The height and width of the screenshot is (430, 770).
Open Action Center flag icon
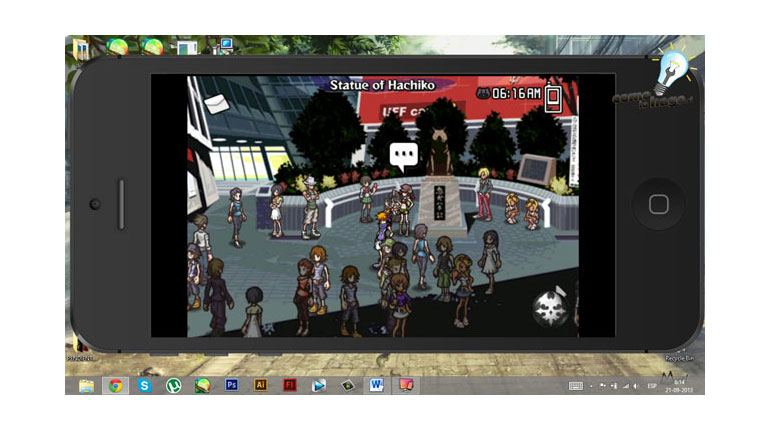(603, 386)
